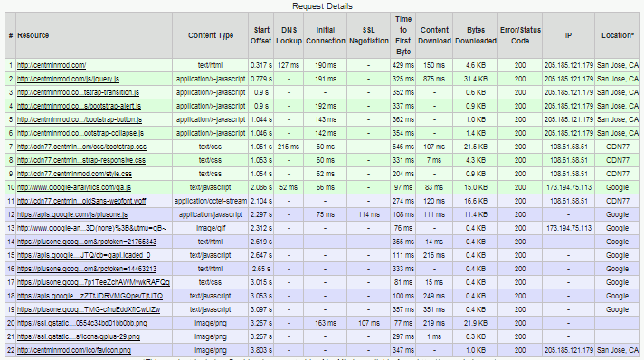Click the "646 ms" first byte value
The height and width of the screenshot is (360, 644).
(403, 147)
